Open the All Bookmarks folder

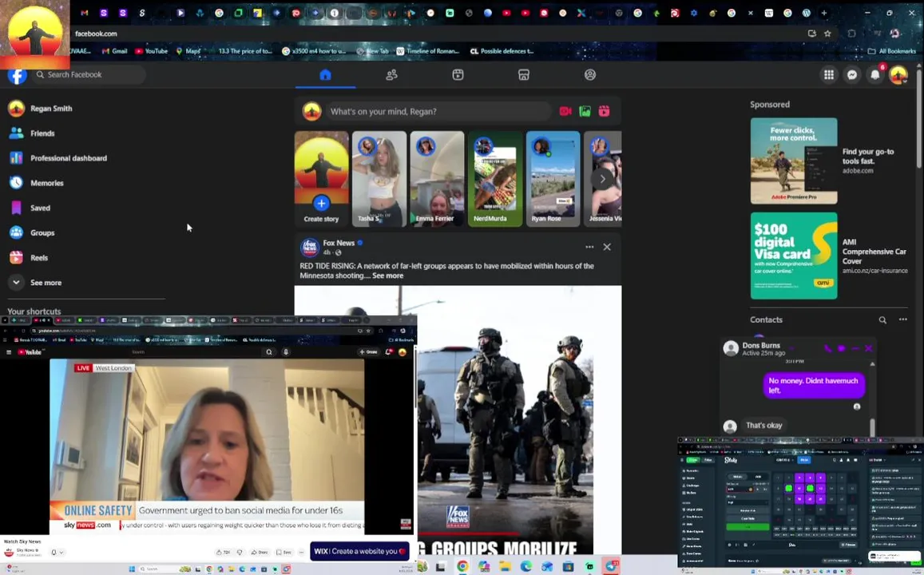(891, 51)
